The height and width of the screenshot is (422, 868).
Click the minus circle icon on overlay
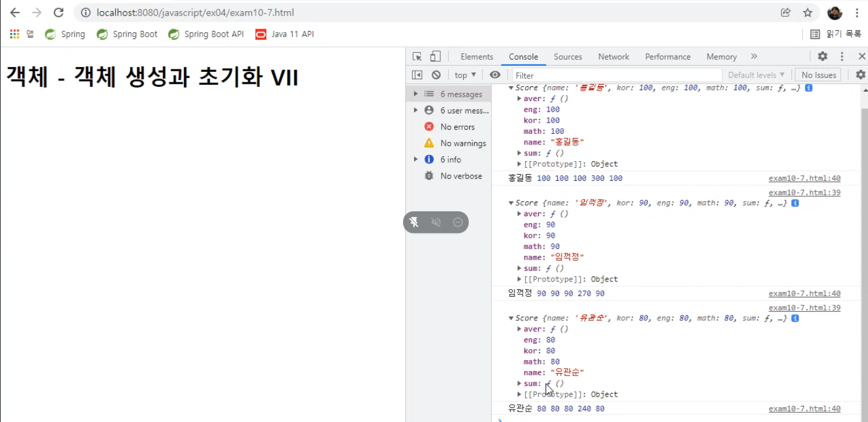coord(458,222)
